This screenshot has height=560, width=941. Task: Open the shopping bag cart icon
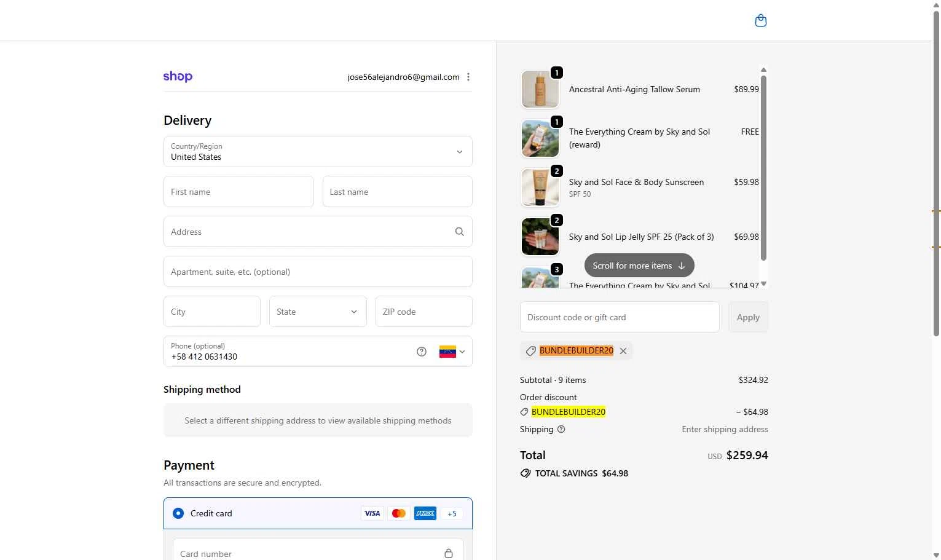pyautogui.click(x=760, y=20)
